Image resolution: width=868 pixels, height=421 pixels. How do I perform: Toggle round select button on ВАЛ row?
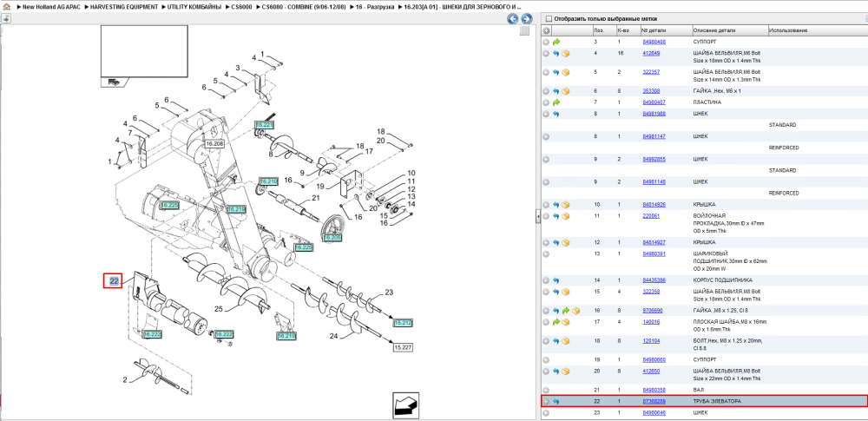click(x=546, y=390)
